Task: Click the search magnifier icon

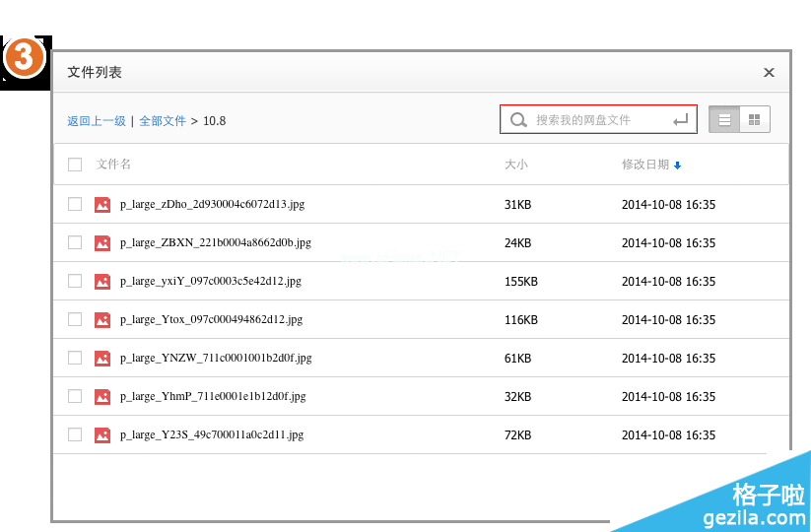Action: [518, 119]
